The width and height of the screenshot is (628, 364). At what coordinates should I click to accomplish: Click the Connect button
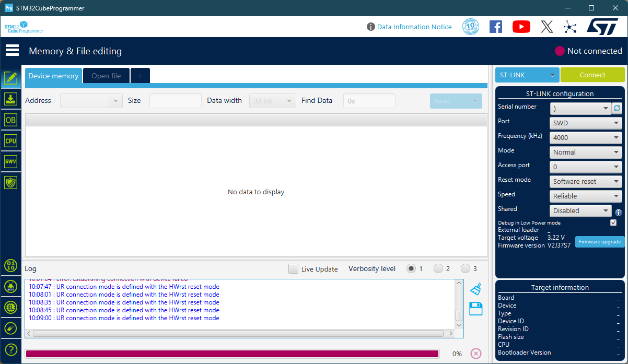click(x=592, y=75)
